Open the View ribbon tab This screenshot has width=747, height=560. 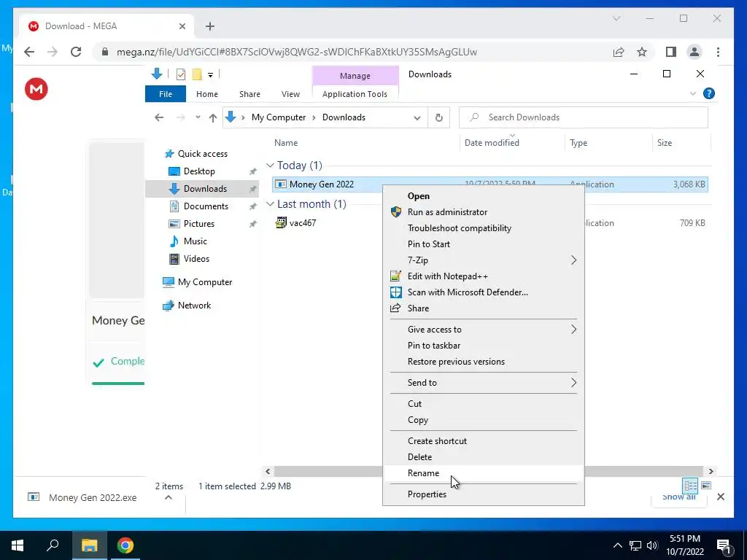290,94
